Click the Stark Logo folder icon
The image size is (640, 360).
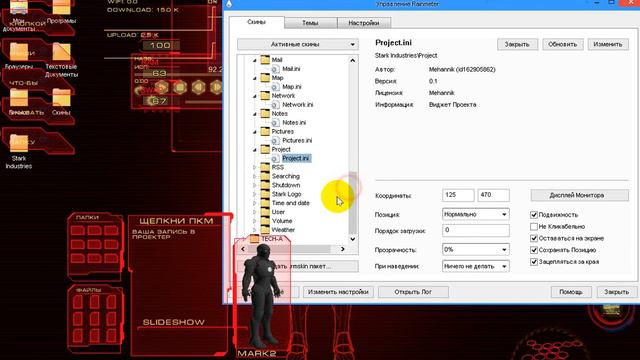(265, 194)
